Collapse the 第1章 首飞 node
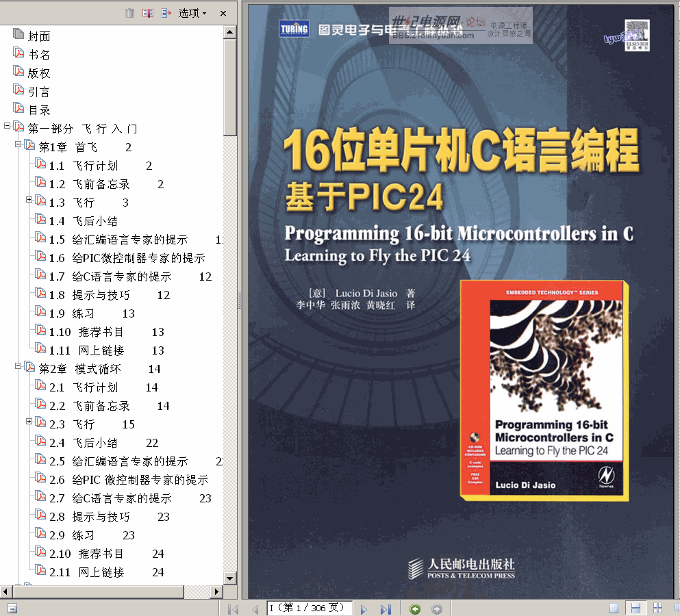680x616 pixels. point(18,144)
